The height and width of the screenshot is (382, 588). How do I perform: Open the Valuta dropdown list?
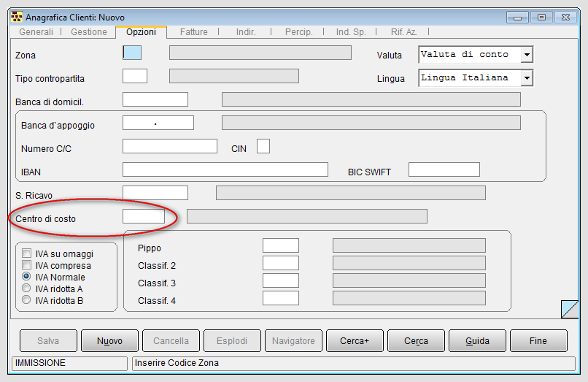click(527, 55)
